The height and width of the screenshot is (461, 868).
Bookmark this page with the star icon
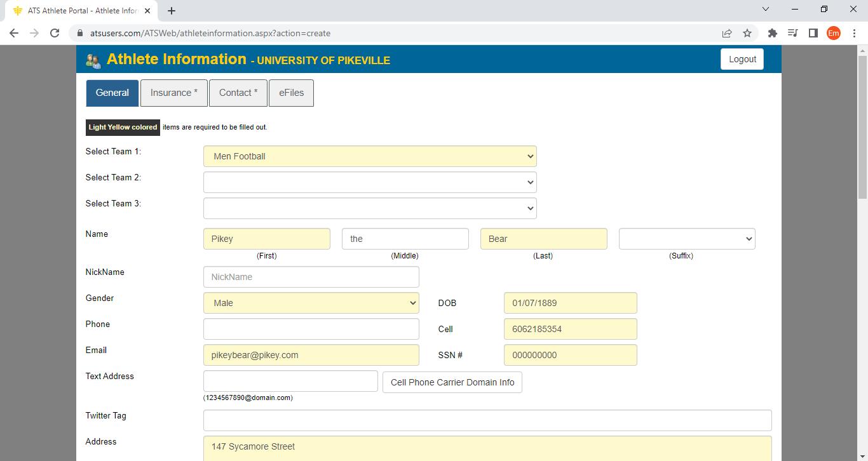(x=747, y=33)
